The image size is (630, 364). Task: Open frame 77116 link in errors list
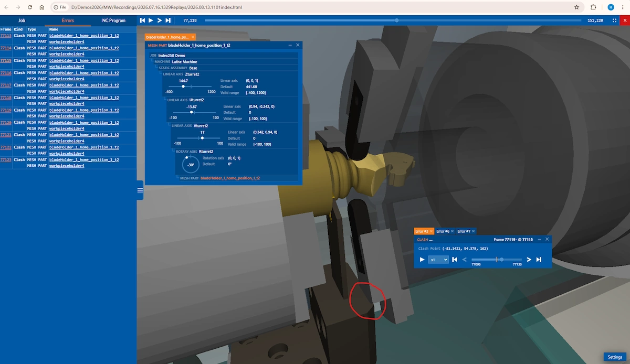coord(6,73)
